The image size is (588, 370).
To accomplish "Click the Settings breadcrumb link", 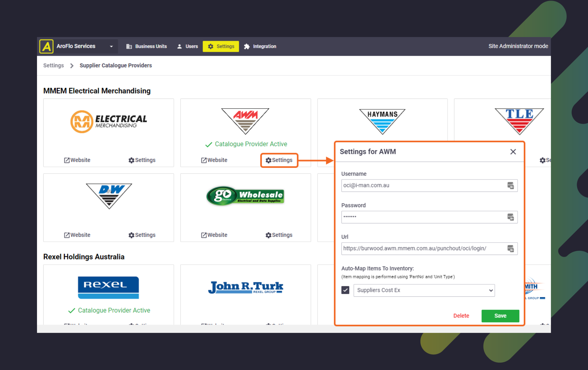I will (x=54, y=65).
